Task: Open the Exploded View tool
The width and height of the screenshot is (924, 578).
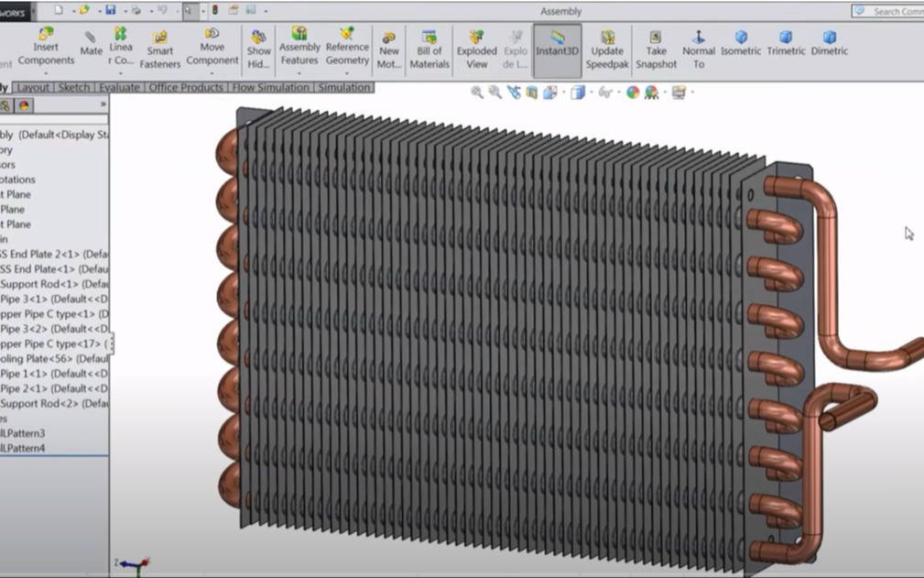Action: coord(476,48)
